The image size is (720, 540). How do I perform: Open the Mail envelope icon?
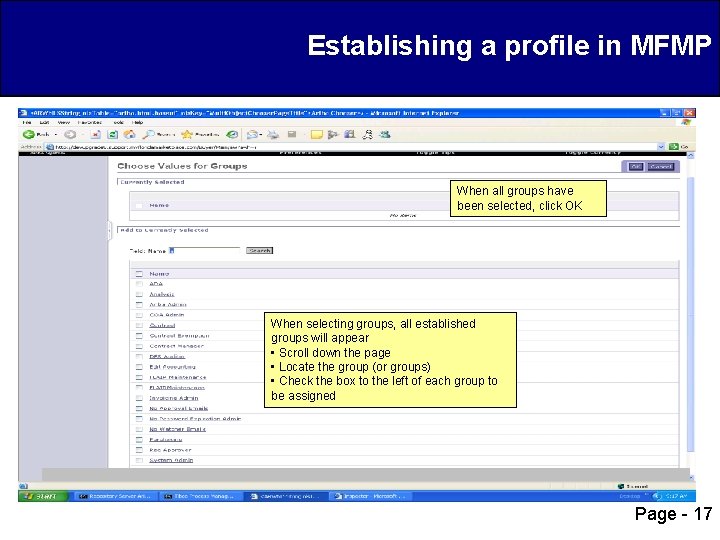click(x=252, y=135)
